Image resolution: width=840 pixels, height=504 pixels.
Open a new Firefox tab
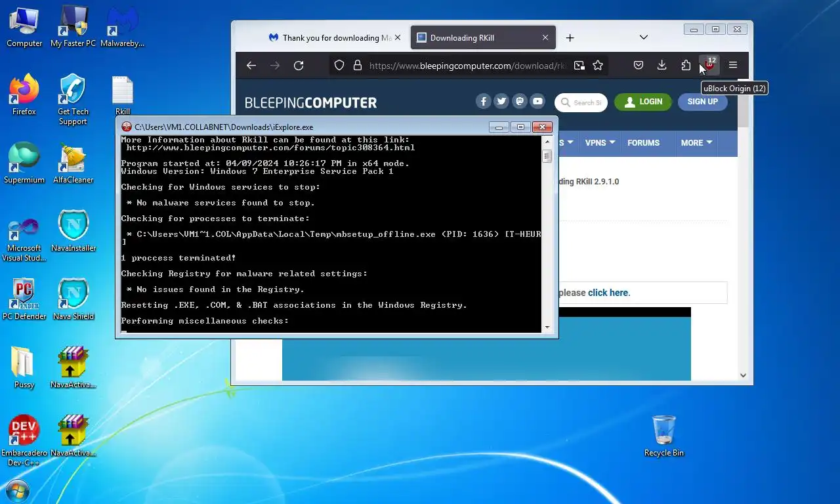point(570,37)
